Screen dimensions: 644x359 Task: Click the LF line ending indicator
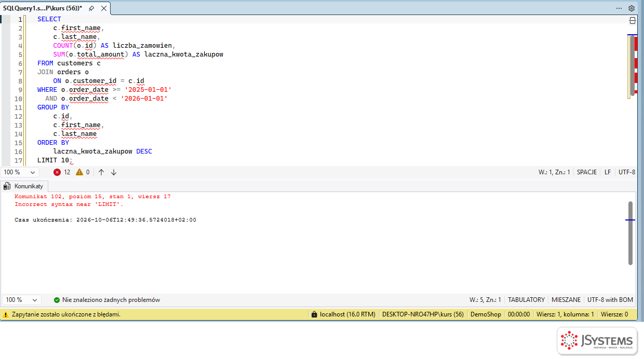608,172
